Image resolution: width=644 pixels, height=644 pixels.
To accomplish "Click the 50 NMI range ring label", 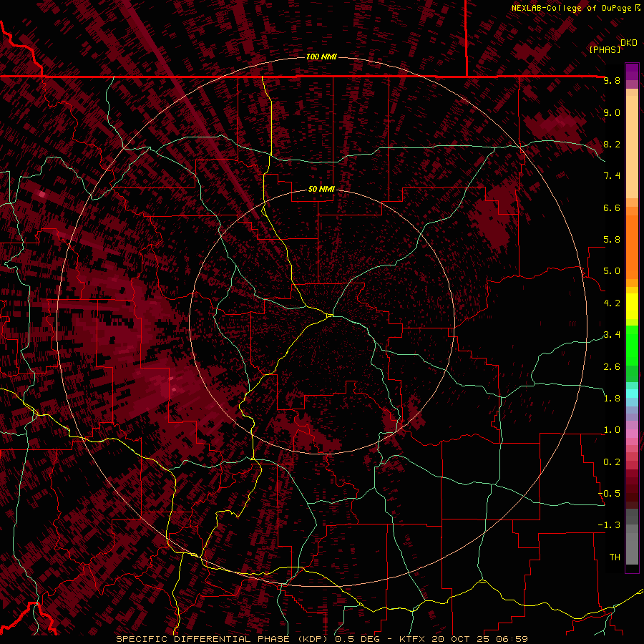I will (x=321, y=190).
